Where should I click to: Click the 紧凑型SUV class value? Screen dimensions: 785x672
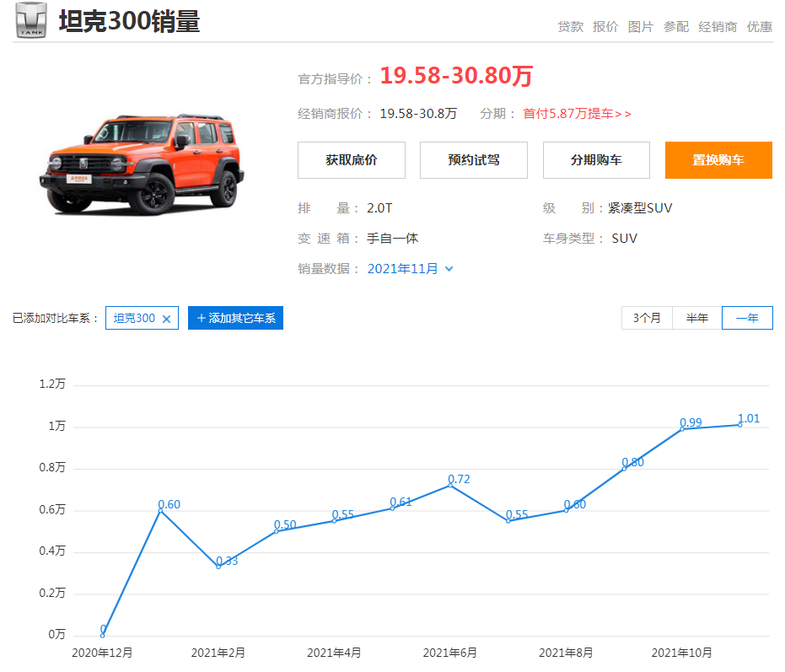tap(640, 207)
